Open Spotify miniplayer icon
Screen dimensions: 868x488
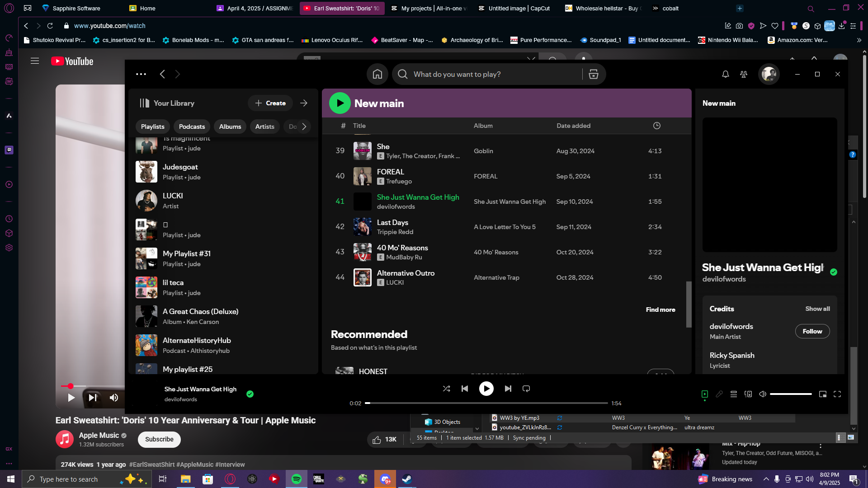coord(823,394)
